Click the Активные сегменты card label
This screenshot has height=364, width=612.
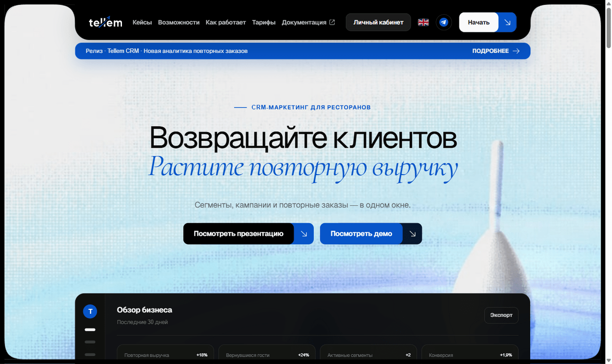click(x=350, y=355)
